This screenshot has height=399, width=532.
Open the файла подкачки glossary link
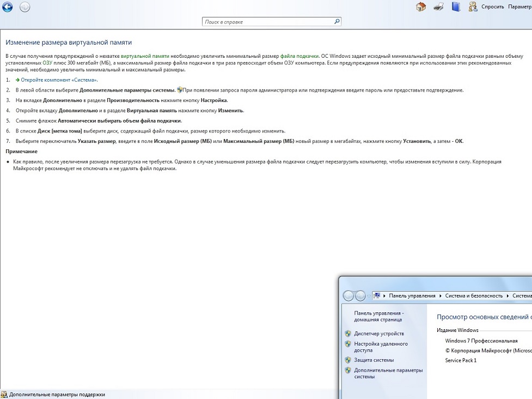299,56
